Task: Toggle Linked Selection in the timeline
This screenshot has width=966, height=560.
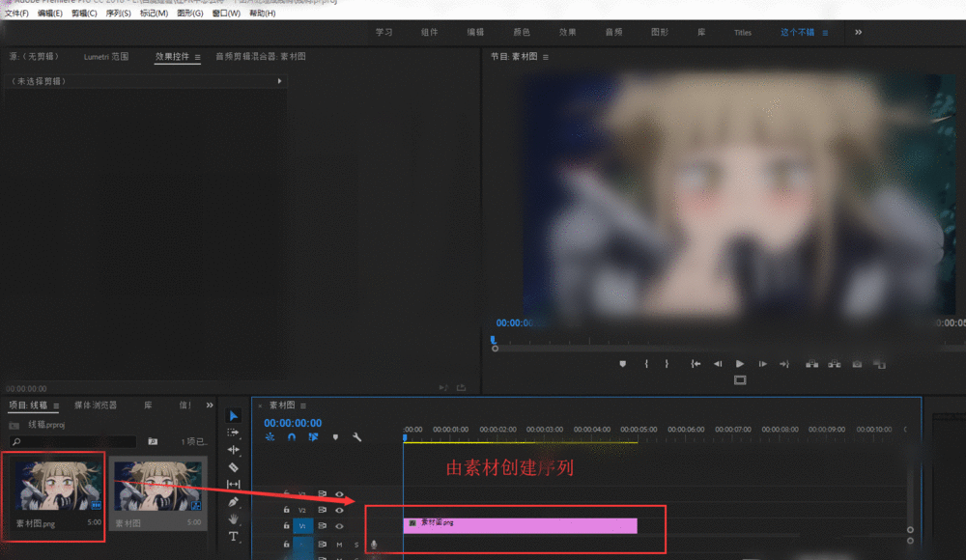Action: pos(312,436)
